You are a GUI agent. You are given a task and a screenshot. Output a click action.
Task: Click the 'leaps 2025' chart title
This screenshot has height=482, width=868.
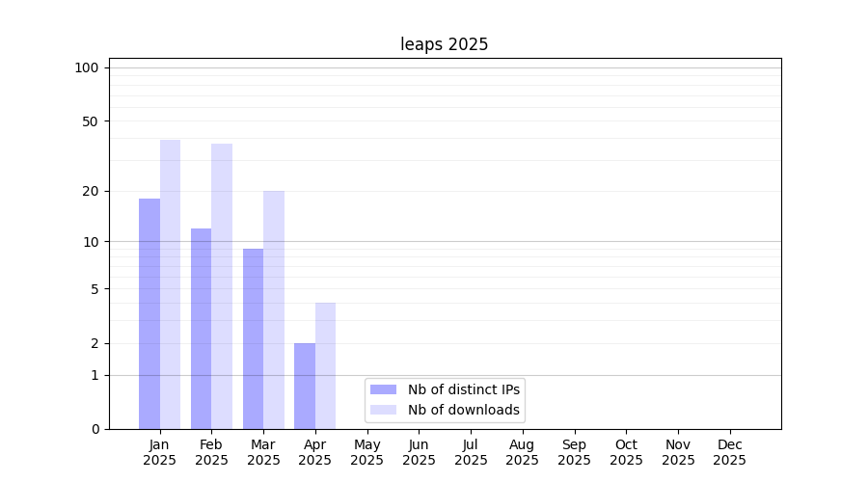[445, 44]
